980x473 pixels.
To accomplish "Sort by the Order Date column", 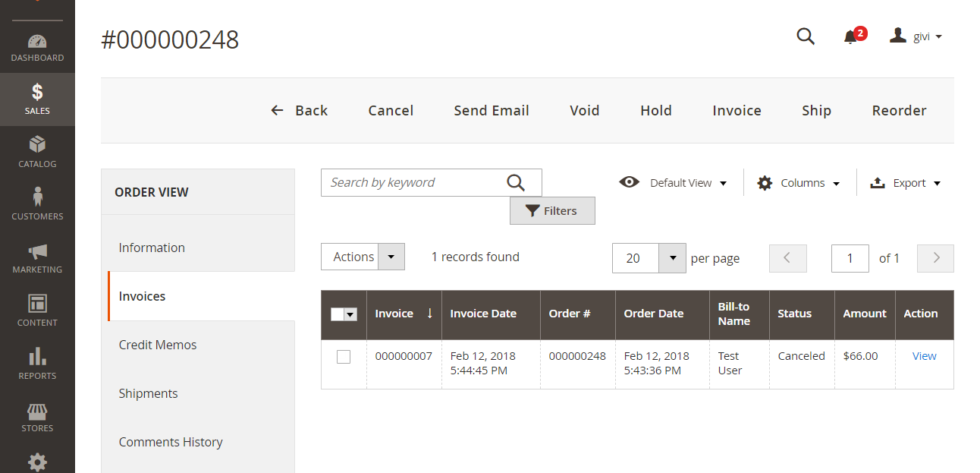I will (x=662, y=314).
